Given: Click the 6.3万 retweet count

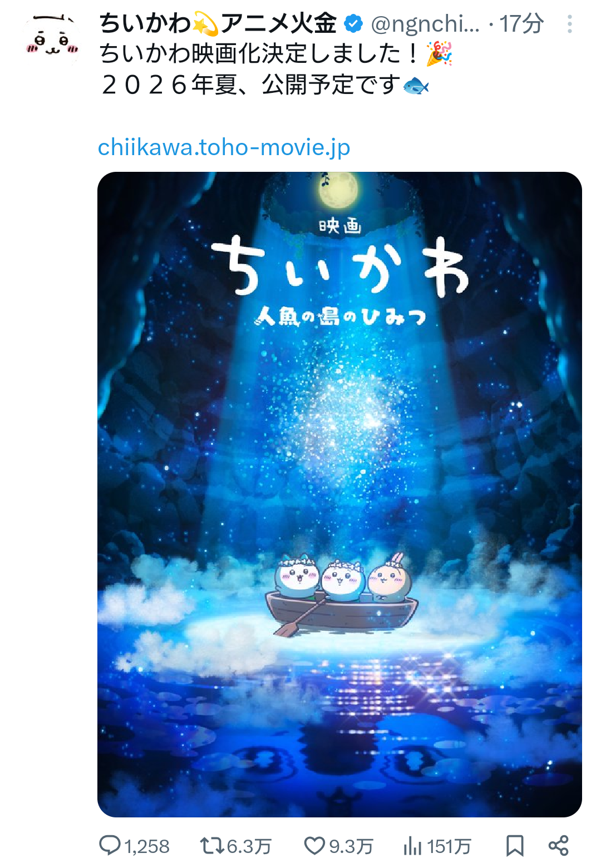Looking at the screenshot, I should [x=249, y=846].
